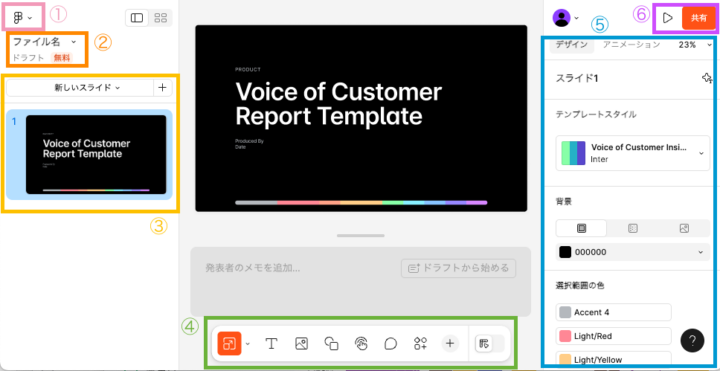The width and height of the screenshot is (720, 371).
Task: Toggle design mode switch in toolbar
Action: (x=489, y=343)
